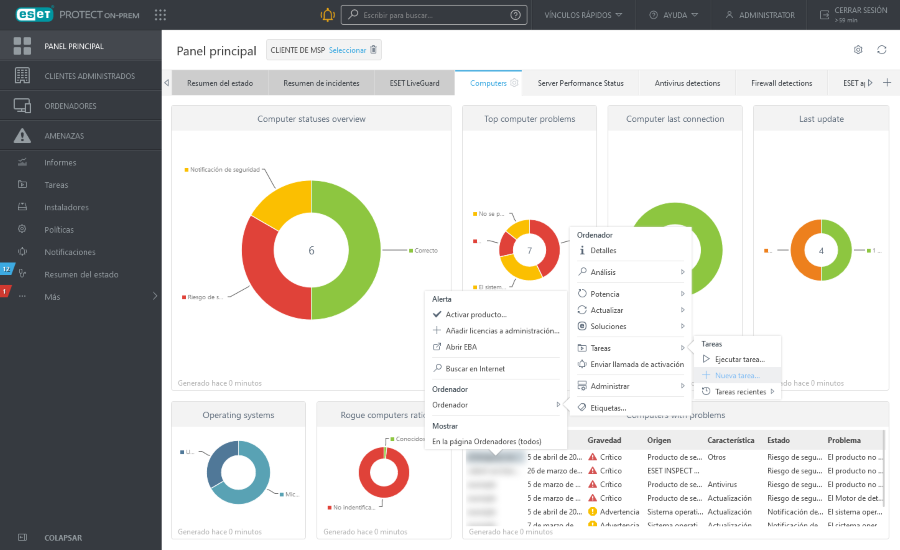Image resolution: width=900 pixels, height=550 pixels.
Task: Expand Tareas submenu in Ordenador menu
Action: coord(630,348)
